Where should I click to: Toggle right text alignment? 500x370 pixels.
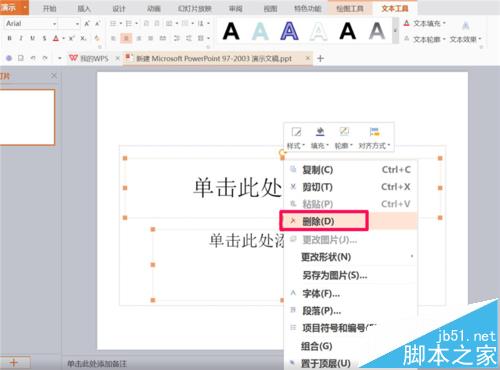coord(138,38)
